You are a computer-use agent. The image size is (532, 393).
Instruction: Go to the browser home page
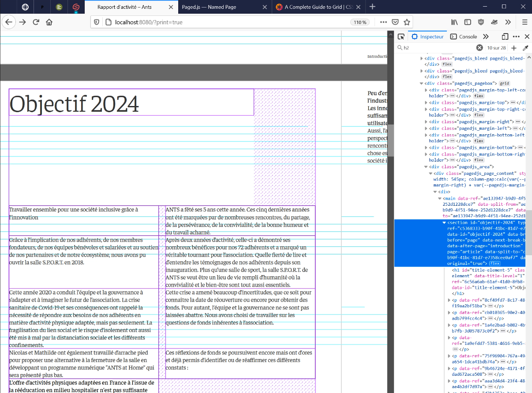49,22
